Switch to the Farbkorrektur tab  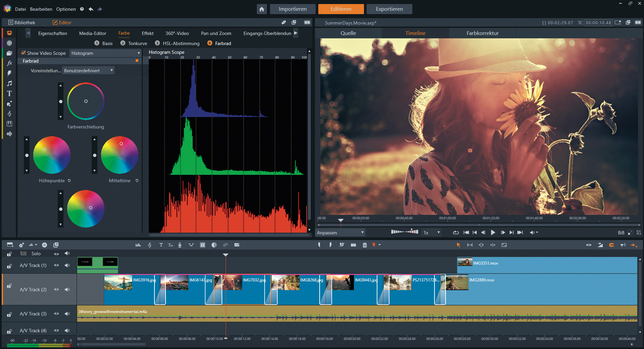point(482,33)
